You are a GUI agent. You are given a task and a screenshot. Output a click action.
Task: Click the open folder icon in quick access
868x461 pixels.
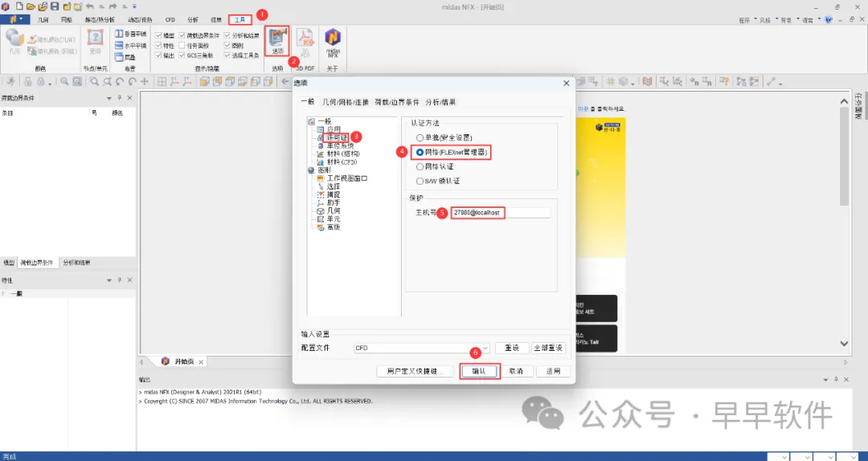point(31,6)
